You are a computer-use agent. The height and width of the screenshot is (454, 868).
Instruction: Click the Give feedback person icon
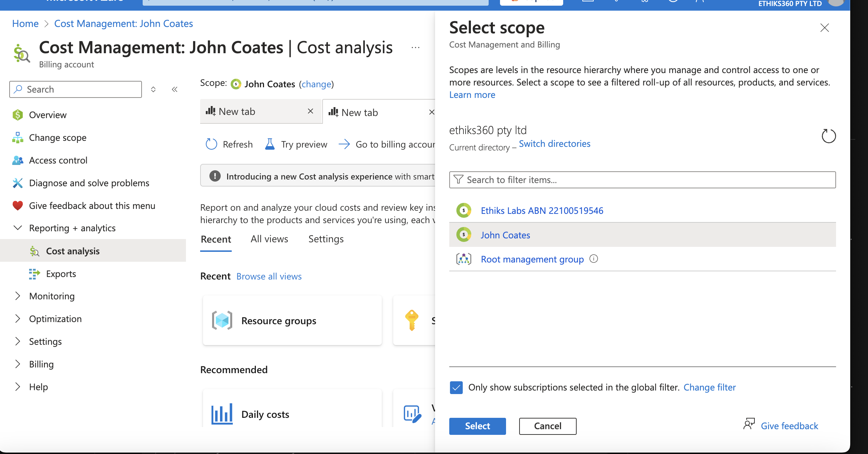pyautogui.click(x=749, y=424)
